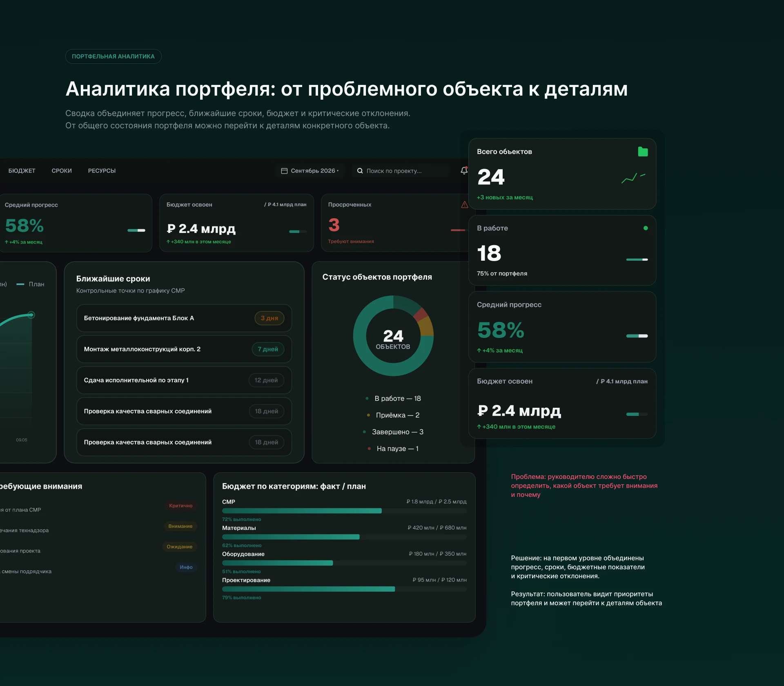784x686 pixels.
Task: Click the Критично status badge
Action: 180,506
